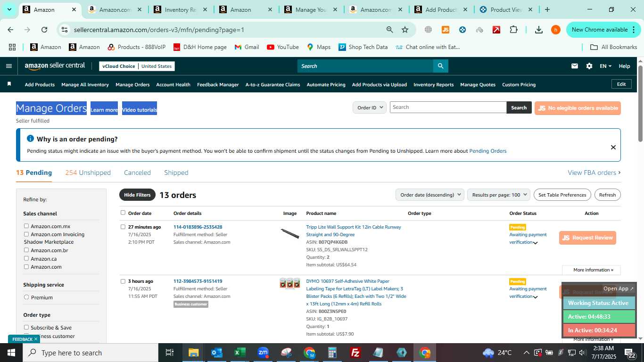Open Feedback Manager menu item
This screenshot has width=644, height=362.
(218, 85)
